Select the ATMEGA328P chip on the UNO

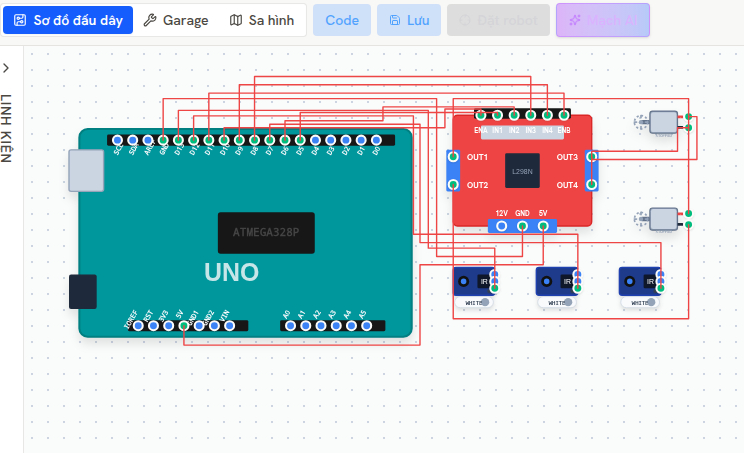(266, 232)
